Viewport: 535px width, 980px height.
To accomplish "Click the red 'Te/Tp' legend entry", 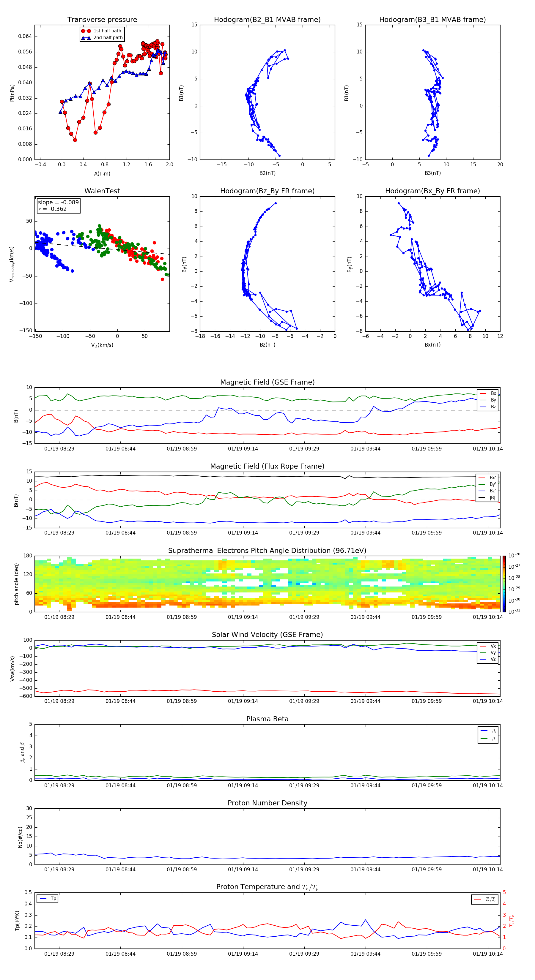I will [x=485, y=899].
